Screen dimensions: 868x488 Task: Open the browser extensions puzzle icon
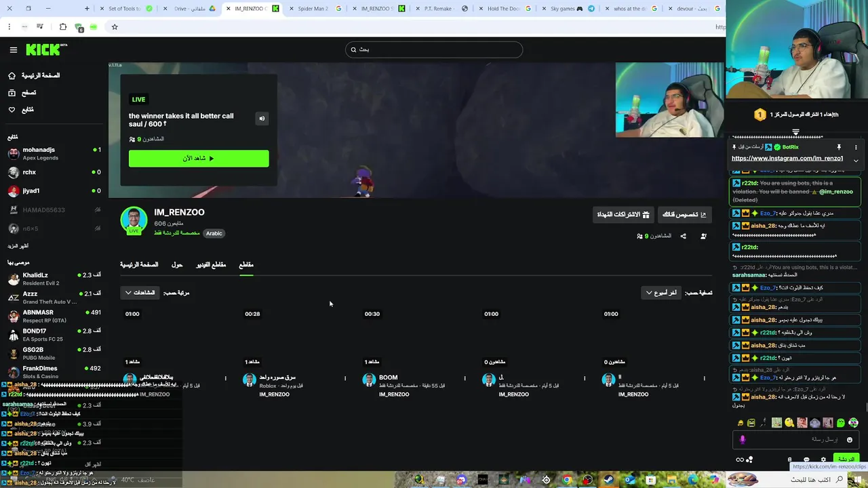click(x=63, y=27)
